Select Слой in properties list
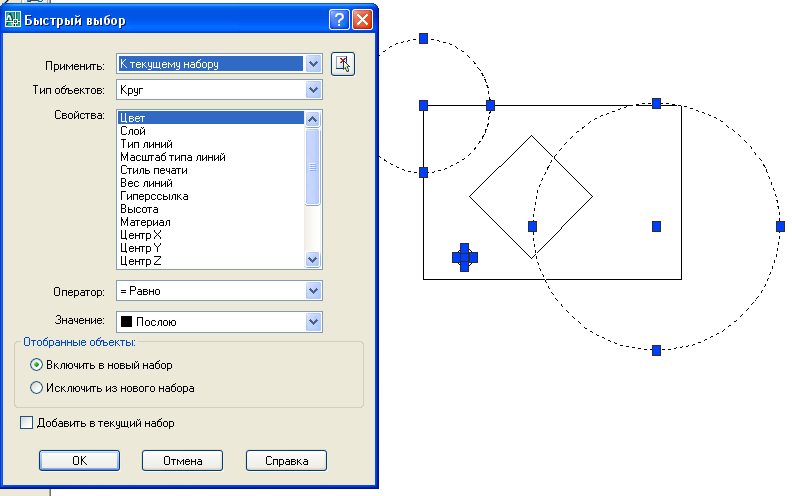The image size is (792, 496). pos(211,131)
